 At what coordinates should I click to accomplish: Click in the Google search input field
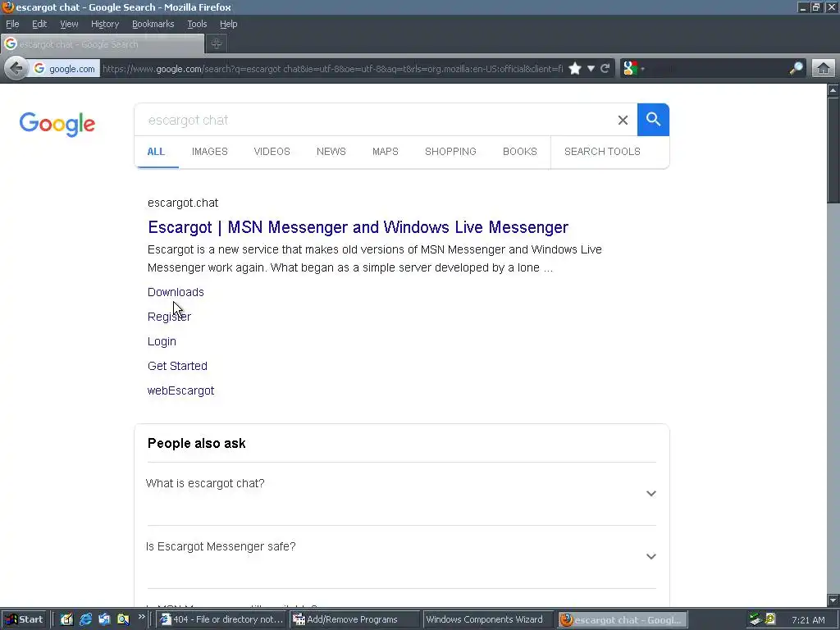pos(375,120)
